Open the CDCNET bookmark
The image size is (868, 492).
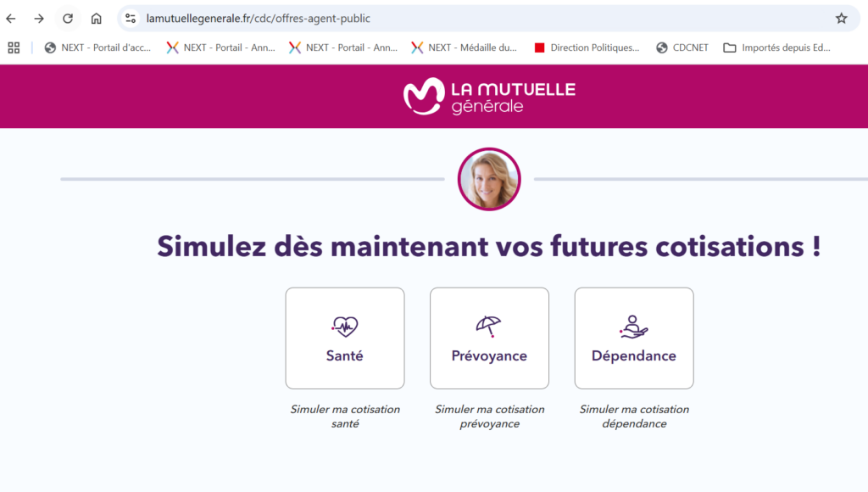(682, 48)
